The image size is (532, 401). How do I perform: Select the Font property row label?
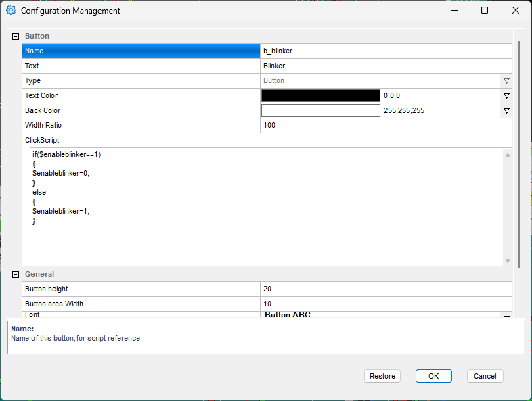pyautogui.click(x=141, y=315)
